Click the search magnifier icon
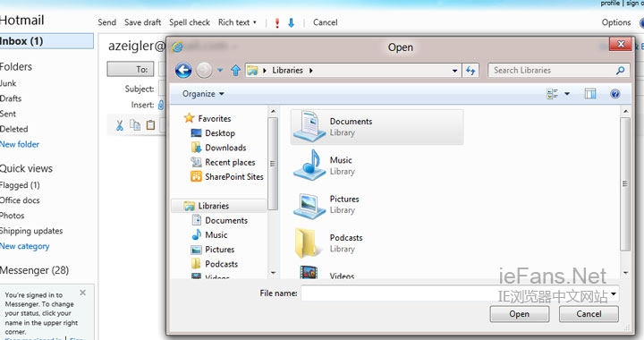 pos(621,70)
